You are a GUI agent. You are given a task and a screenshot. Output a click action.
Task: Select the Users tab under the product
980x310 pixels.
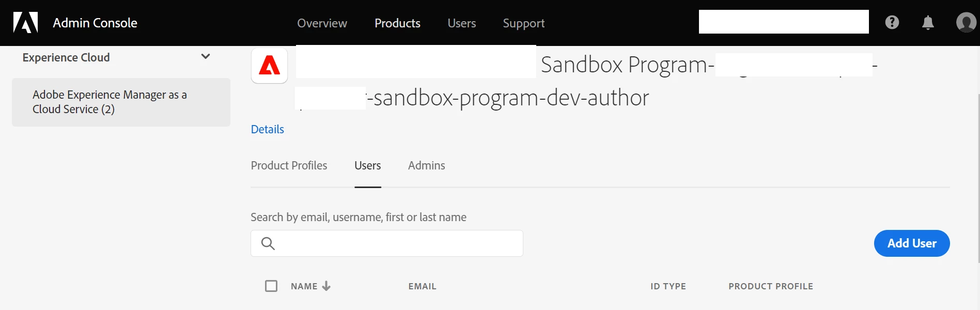pyautogui.click(x=367, y=165)
